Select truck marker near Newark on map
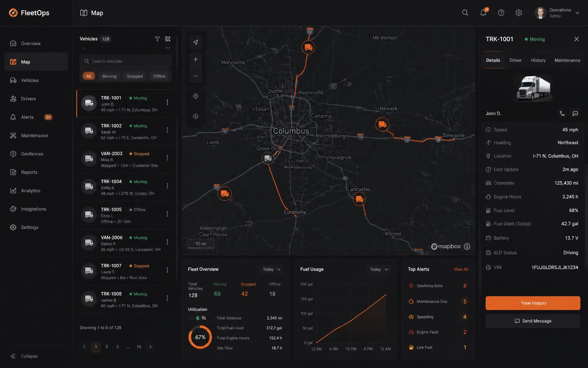Image resolution: width=588 pixels, height=368 pixels. pyautogui.click(x=382, y=124)
